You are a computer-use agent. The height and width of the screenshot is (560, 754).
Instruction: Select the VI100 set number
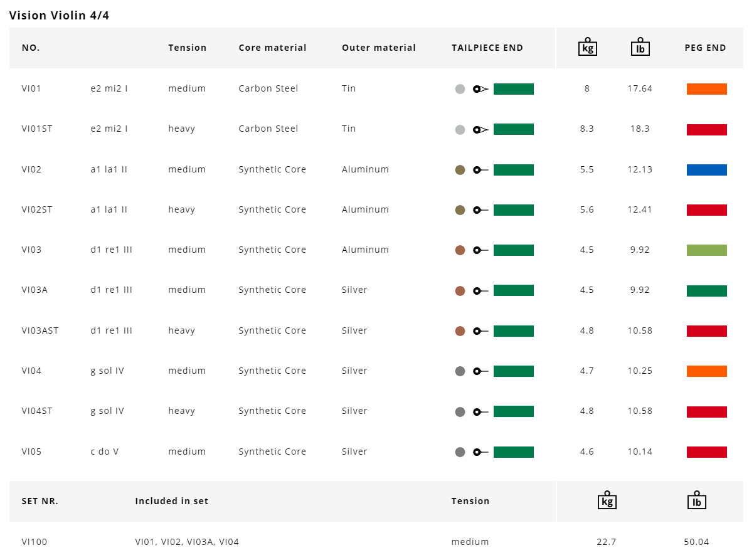point(34,542)
